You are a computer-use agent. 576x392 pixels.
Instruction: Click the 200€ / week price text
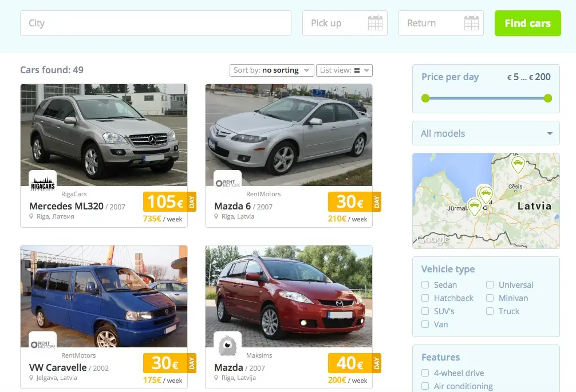click(x=348, y=380)
